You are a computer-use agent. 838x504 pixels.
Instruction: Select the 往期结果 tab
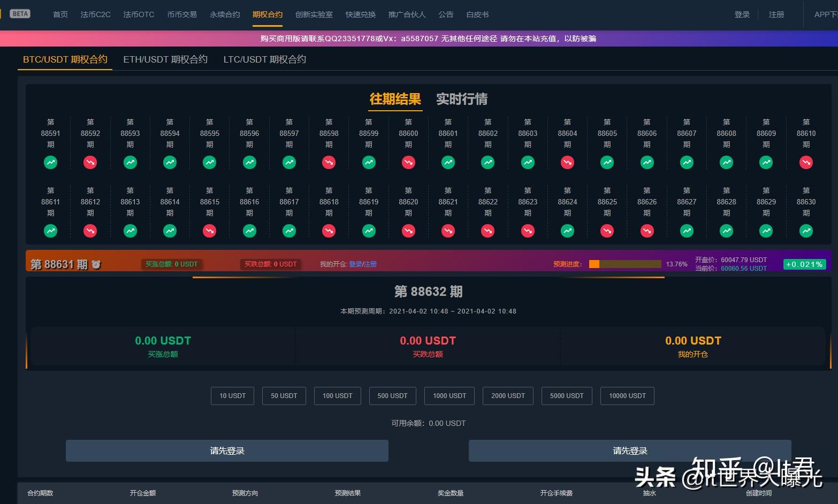(x=395, y=99)
